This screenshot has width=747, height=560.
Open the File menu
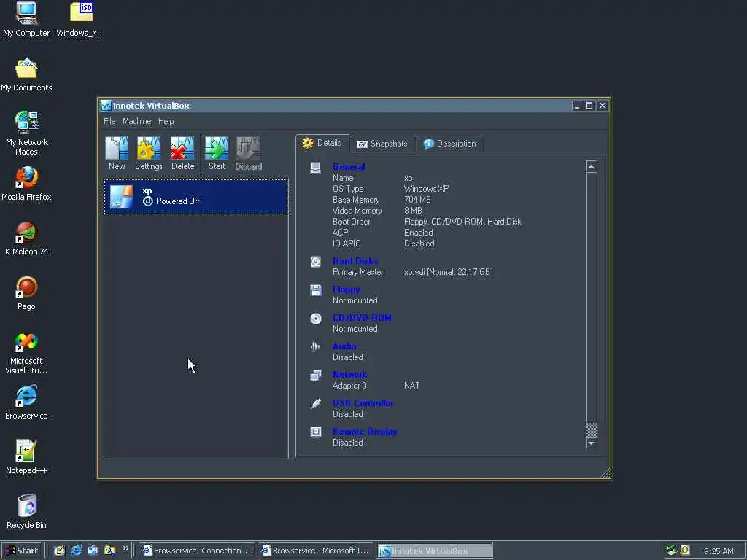[109, 121]
